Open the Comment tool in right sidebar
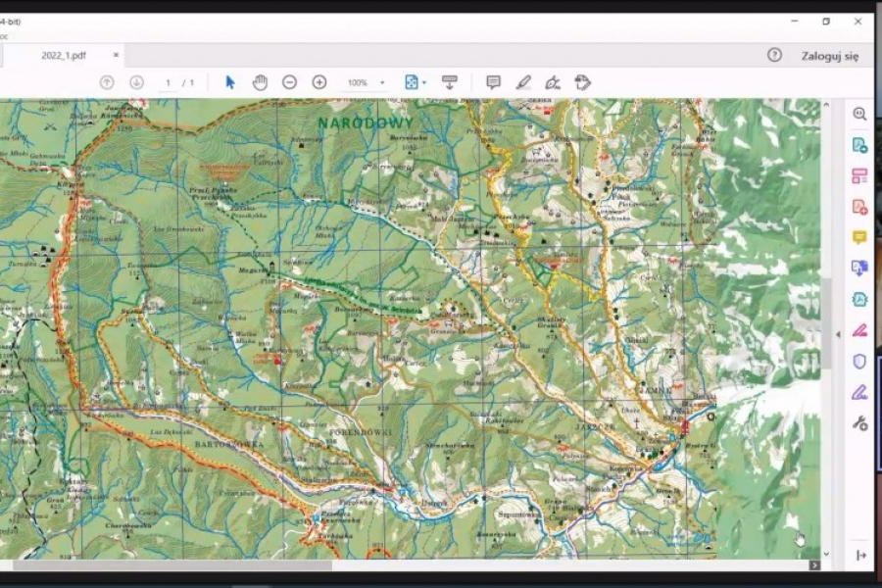 [859, 237]
